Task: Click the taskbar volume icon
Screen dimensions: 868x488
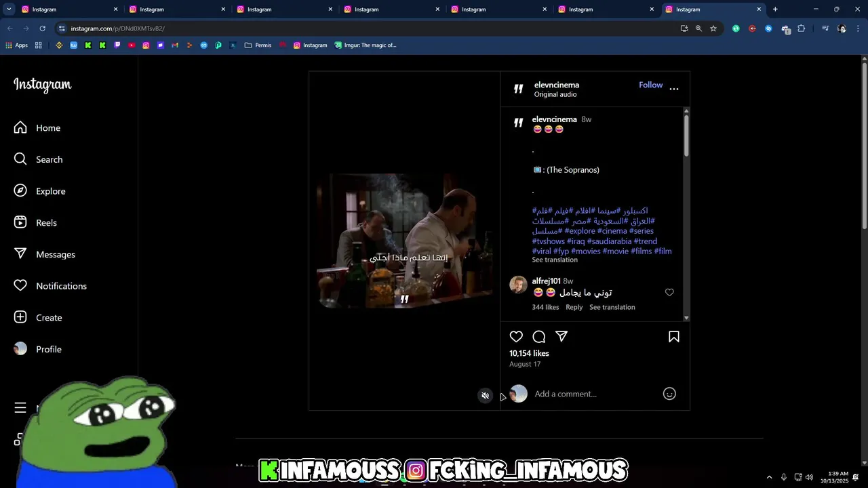Action: pos(809,477)
